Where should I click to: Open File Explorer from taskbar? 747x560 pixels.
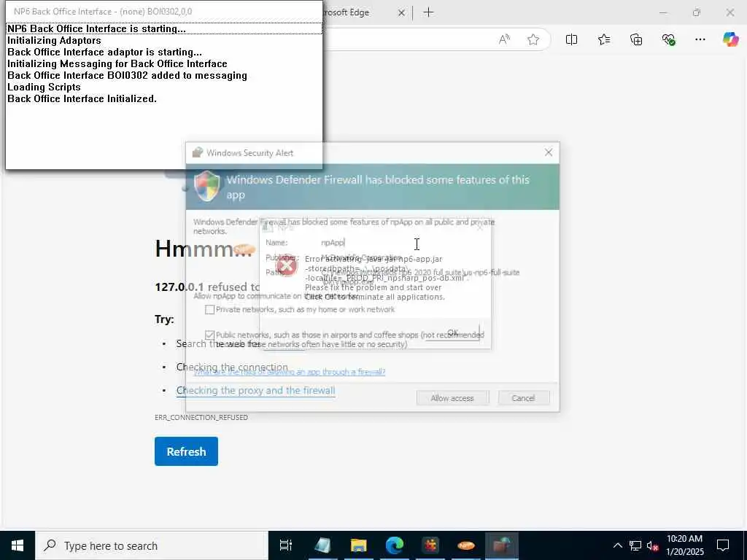(x=358, y=545)
